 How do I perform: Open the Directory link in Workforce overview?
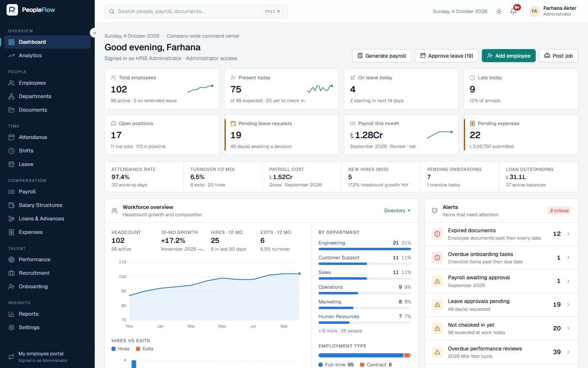[397, 211]
